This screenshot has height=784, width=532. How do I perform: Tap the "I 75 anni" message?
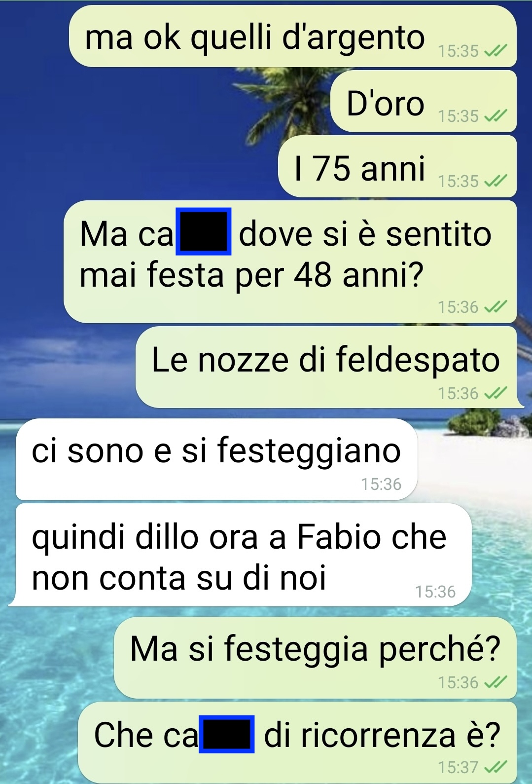(x=397, y=166)
